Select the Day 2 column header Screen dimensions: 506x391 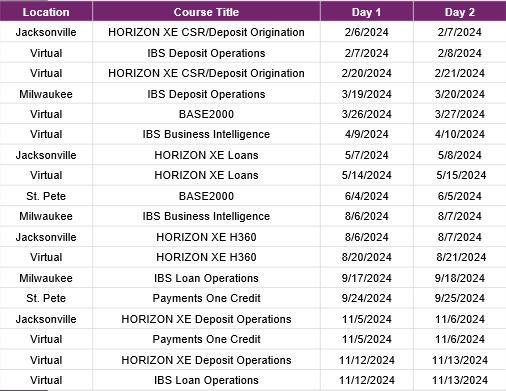(x=460, y=11)
